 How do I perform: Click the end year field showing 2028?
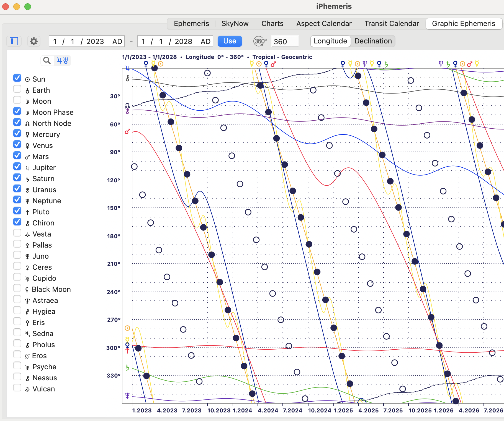coord(184,41)
